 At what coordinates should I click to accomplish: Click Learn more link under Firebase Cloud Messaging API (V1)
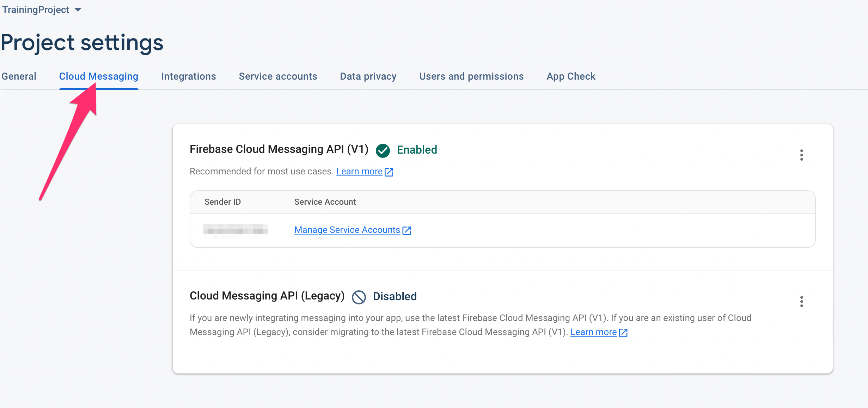tap(359, 172)
